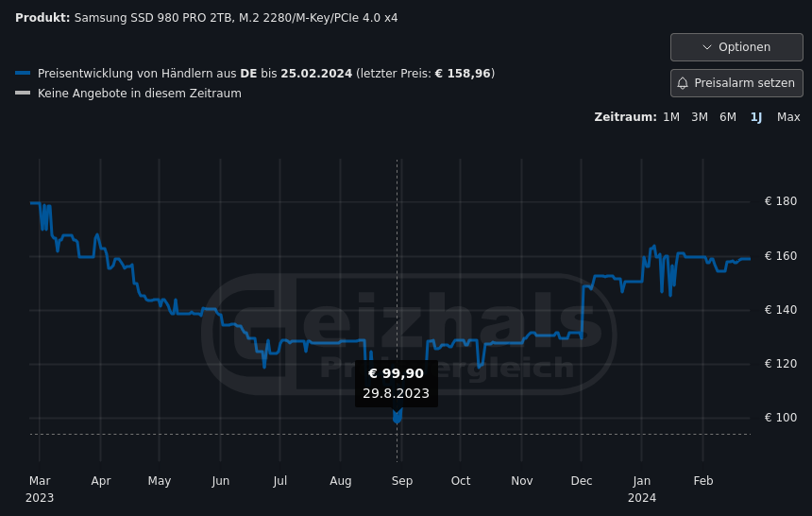Viewport: 812px width, 516px height.
Task: Click the bell icon for price alert
Action: point(683,83)
